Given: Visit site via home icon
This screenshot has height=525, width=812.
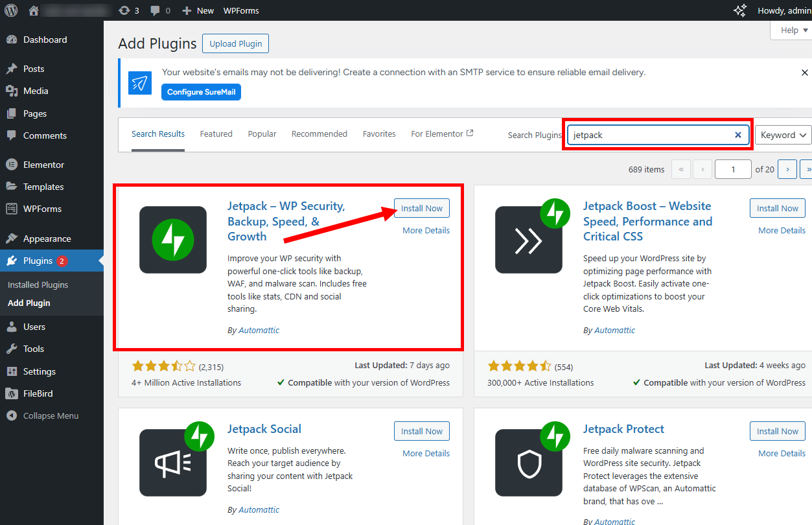Looking at the screenshot, I should (34, 10).
